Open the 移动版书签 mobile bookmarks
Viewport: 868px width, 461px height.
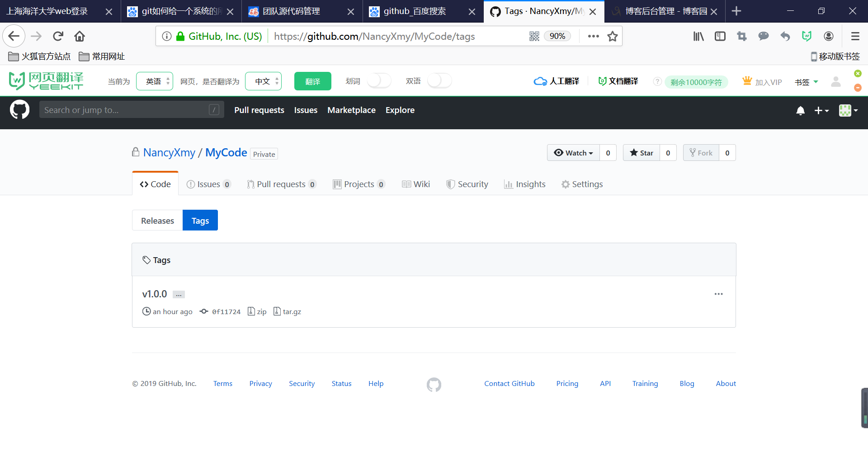(x=835, y=56)
